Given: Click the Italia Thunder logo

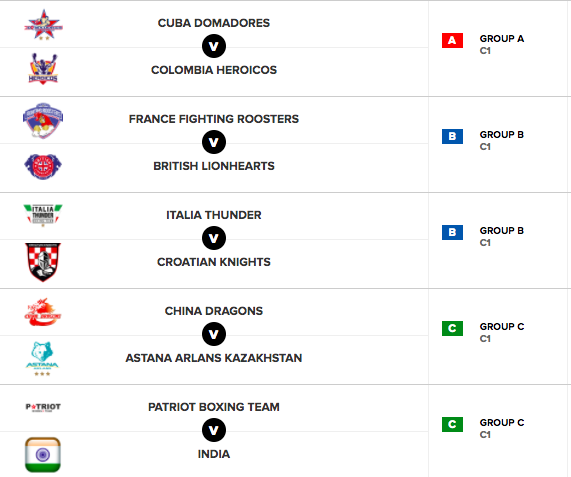Looking at the screenshot, I should click(43, 215).
